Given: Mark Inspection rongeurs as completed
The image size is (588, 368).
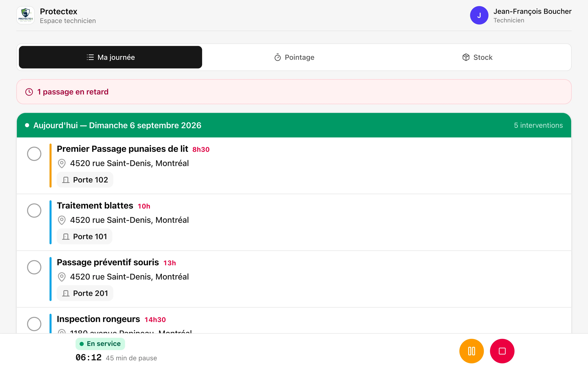Looking at the screenshot, I should (34, 324).
